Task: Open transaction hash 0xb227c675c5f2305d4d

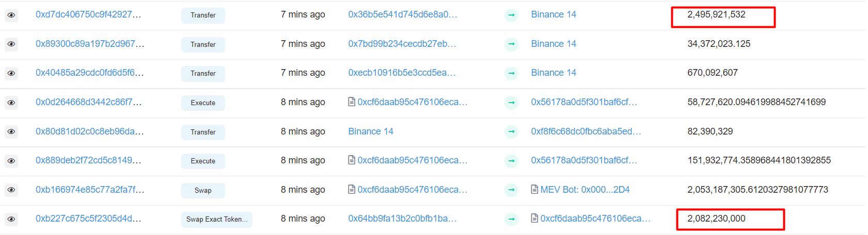Action: pyautogui.click(x=88, y=219)
